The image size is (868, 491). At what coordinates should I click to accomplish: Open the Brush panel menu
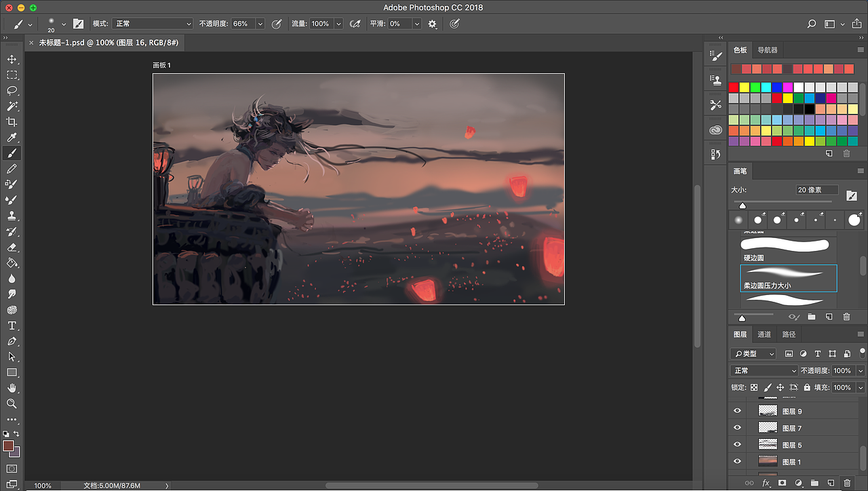861,172
